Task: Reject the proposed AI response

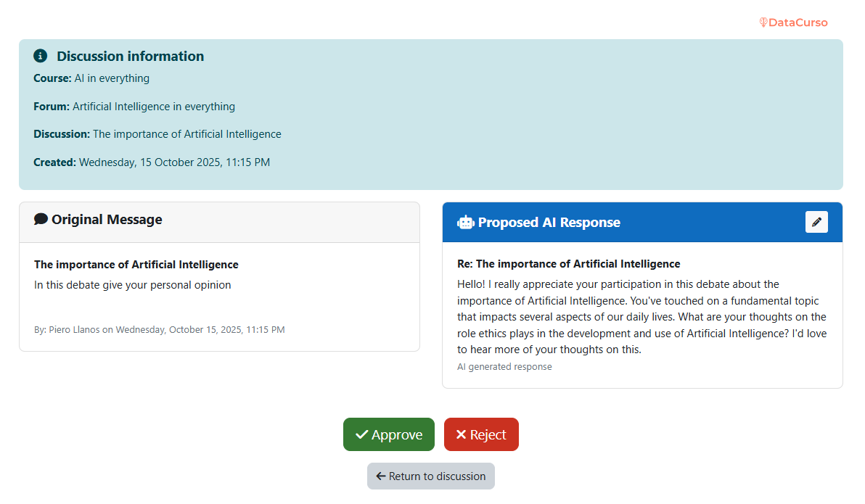Action: 481,434
